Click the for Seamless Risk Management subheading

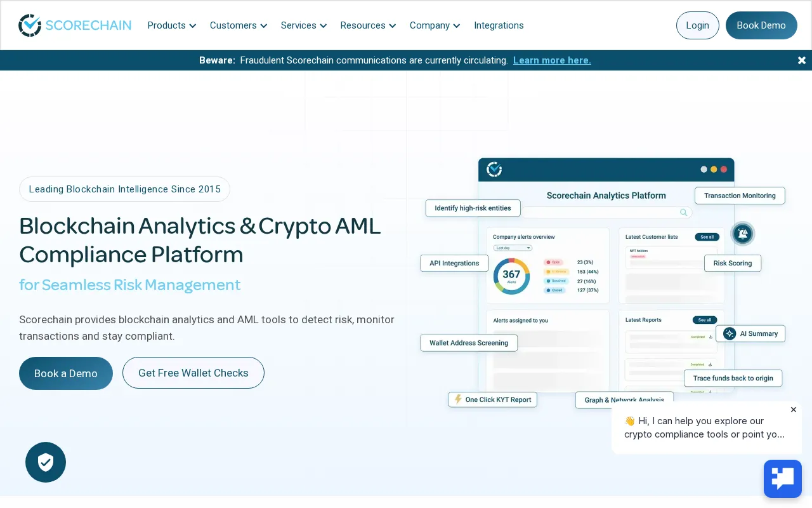130,284
